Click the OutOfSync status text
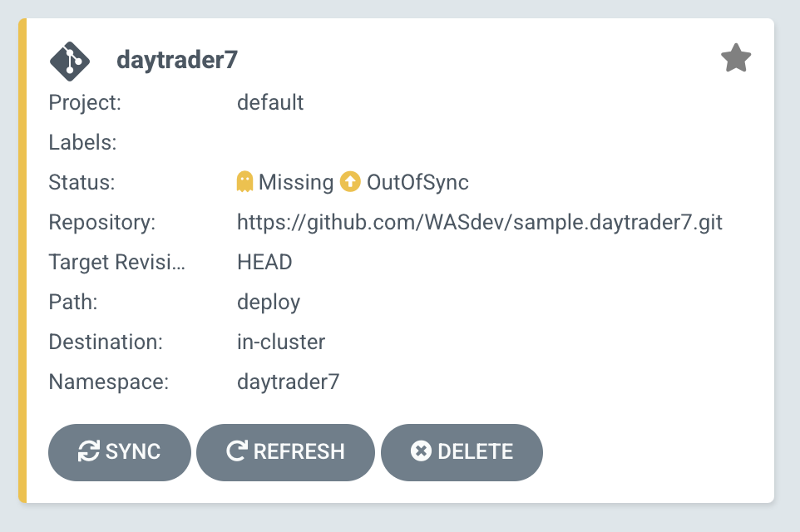The height and width of the screenshot is (532, 800). 417,182
